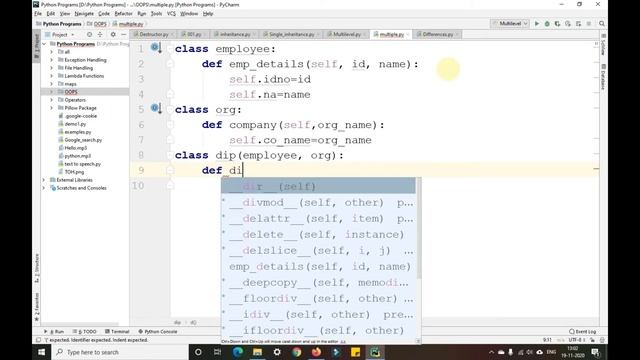Open the Run tool window button

pos(54,331)
